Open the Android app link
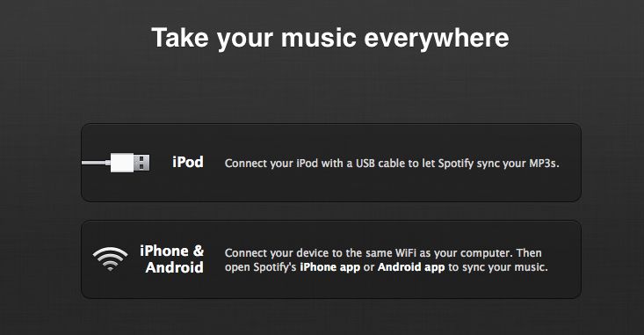 (x=411, y=267)
